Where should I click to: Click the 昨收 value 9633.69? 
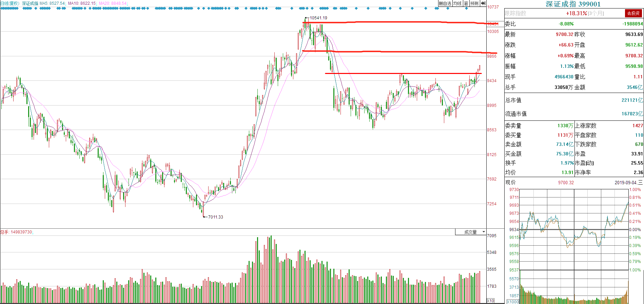pyautogui.click(x=634, y=34)
